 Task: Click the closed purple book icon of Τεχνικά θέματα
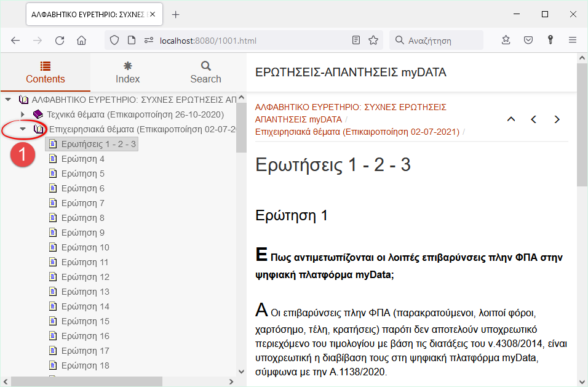pos(38,114)
